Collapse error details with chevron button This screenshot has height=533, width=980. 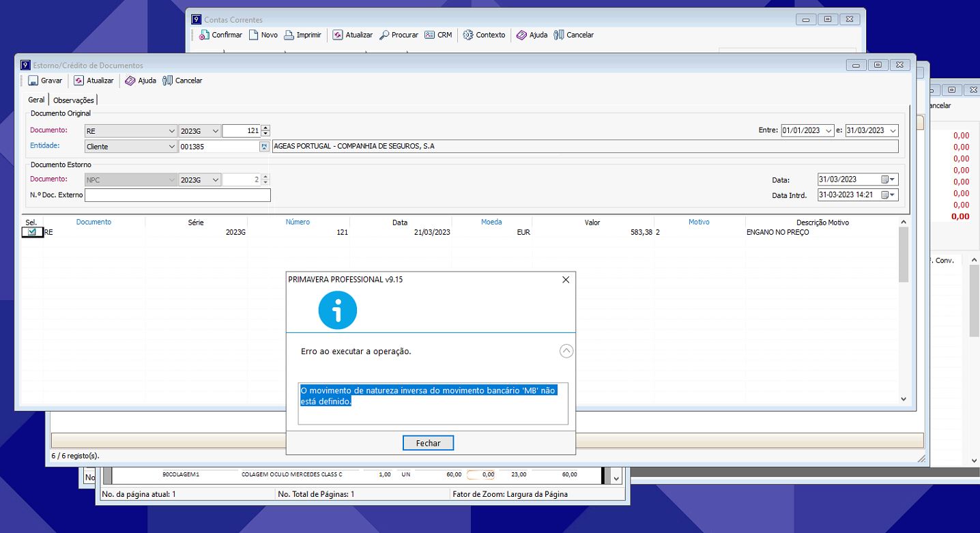(x=566, y=351)
